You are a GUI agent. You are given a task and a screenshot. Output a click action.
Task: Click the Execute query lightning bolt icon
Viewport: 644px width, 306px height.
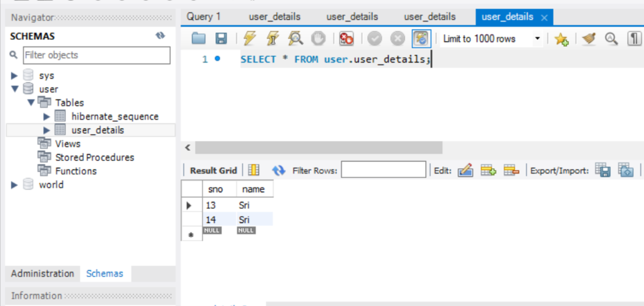[250, 39]
